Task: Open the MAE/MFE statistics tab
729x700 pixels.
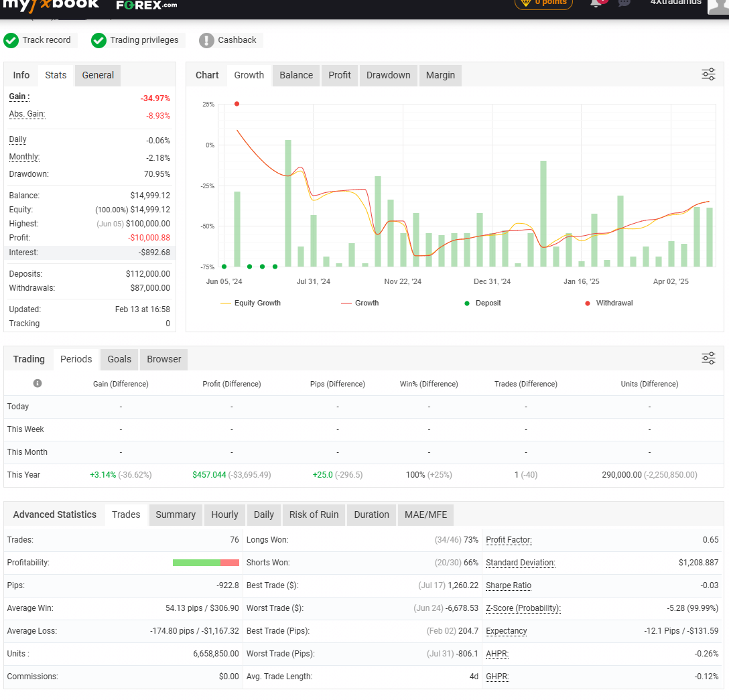Action: (x=425, y=514)
